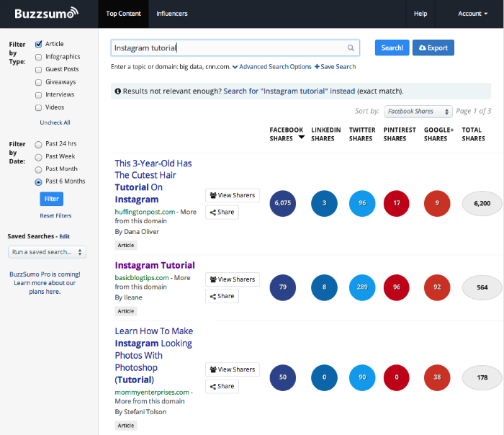Share the basicblogtips Instagram Tutorial
The height and width of the screenshot is (435, 504).
222,296
